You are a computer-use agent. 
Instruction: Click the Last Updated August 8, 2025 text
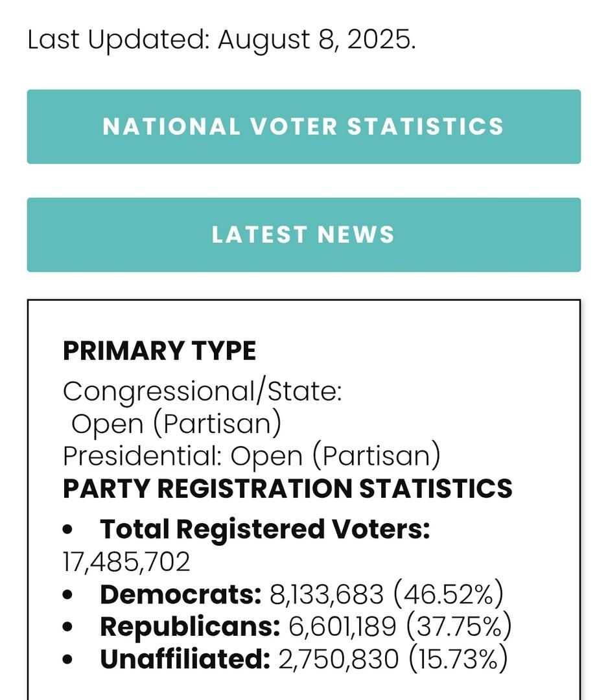[221, 40]
